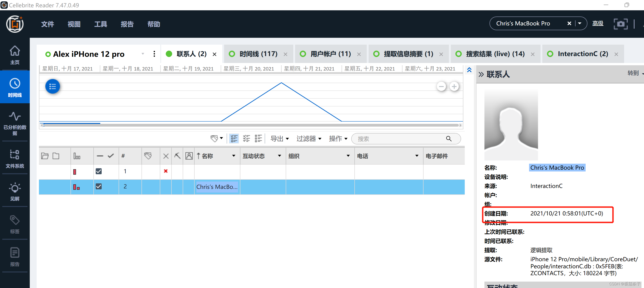Screen dimensions: 644x288
Task: Open Analyzed Data (已分析的数据) sidebar icon
Action: pyautogui.click(x=15, y=123)
